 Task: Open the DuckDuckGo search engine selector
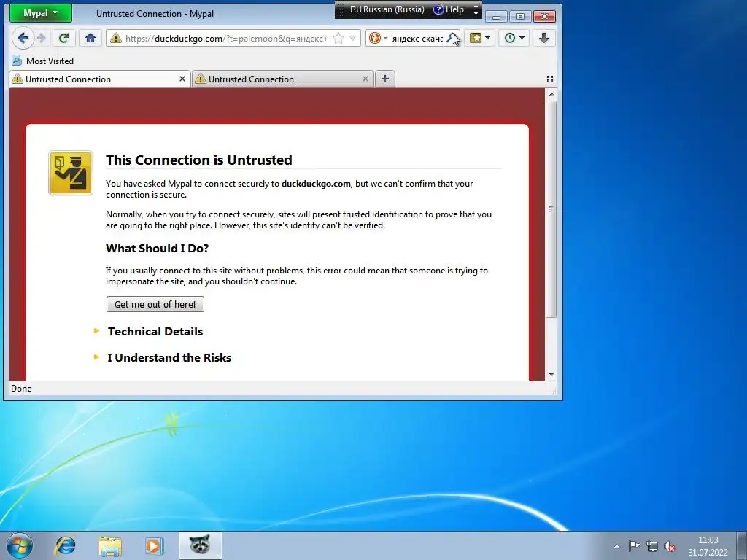(379, 38)
